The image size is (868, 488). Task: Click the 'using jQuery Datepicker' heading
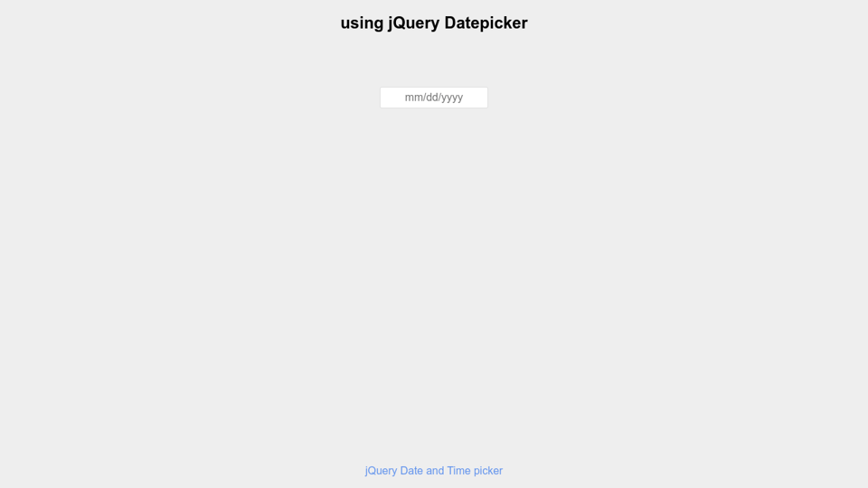tap(434, 23)
